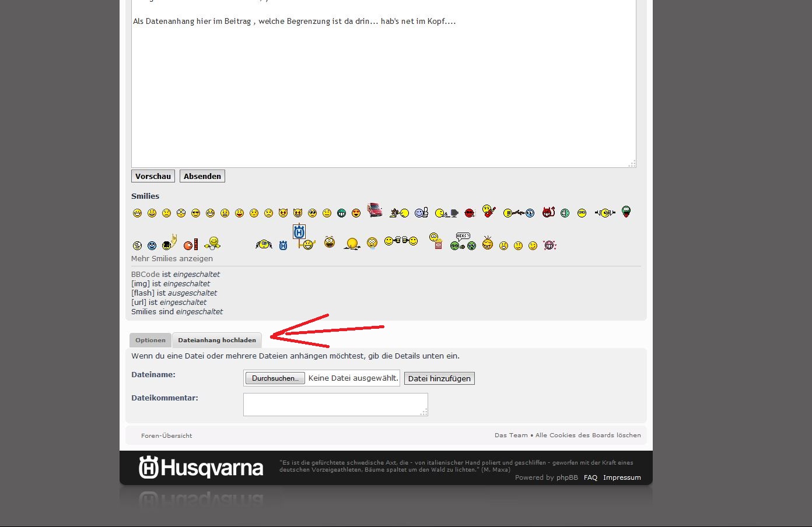
Task: Insert the red ball hitting wall smiley
Action: (x=191, y=245)
